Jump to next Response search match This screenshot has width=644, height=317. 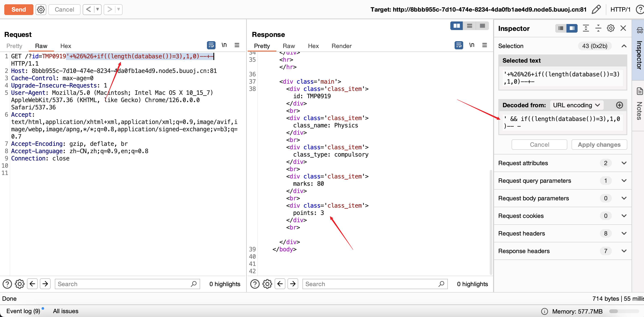[x=293, y=284]
